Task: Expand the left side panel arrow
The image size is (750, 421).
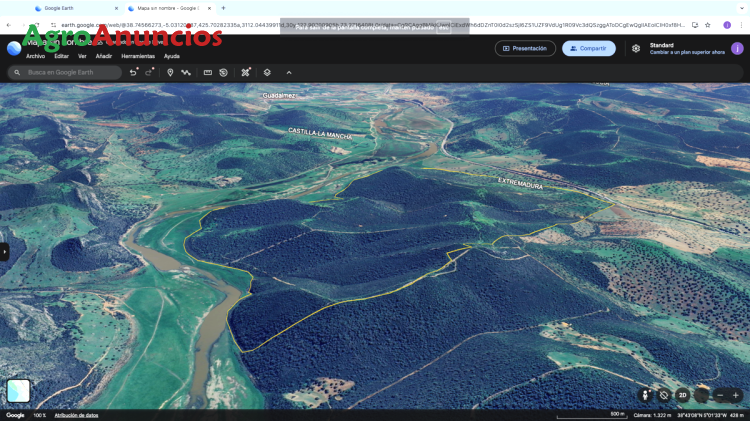Action: [4, 252]
